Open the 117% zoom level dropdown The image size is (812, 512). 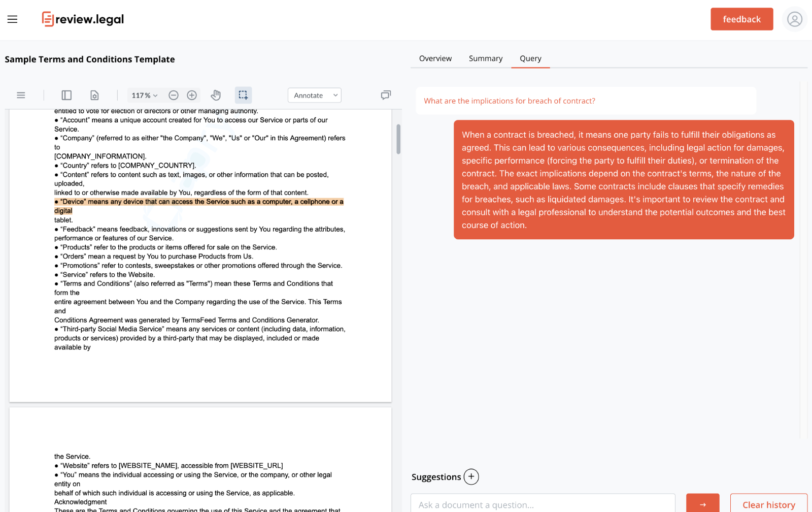pos(145,95)
